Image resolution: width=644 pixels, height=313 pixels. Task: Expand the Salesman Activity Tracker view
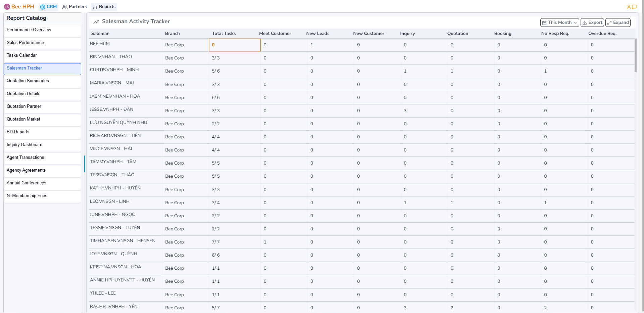618,22
